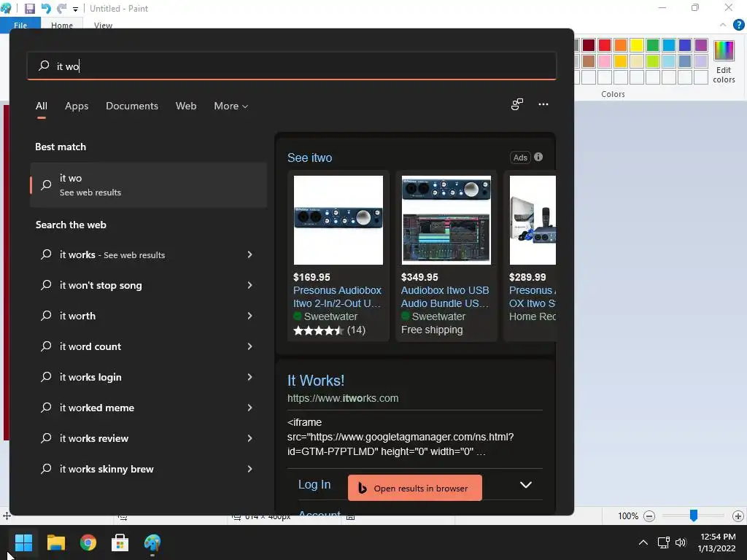Pick the yellow color swatch
The image size is (747, 560).
tap(637, 44)
